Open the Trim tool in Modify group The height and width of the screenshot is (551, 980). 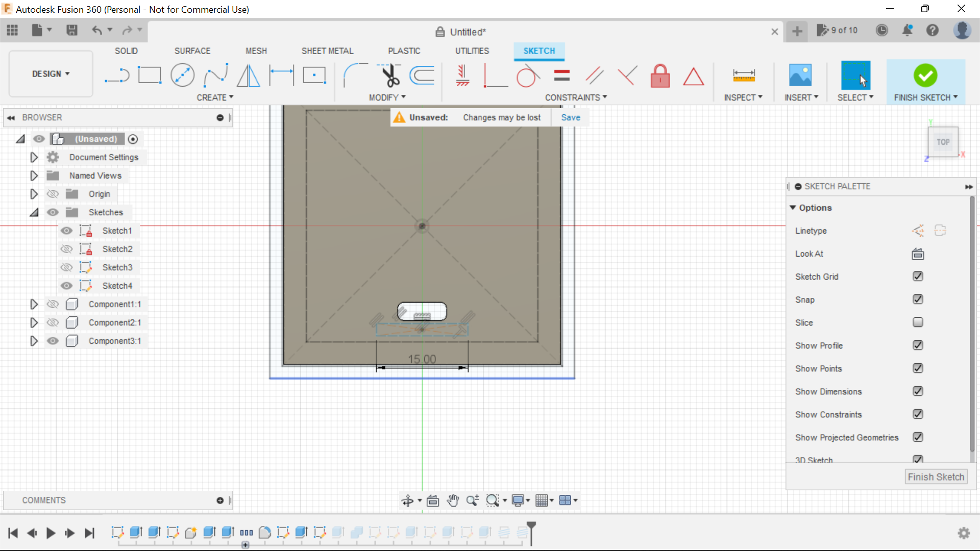coord(389,75)
